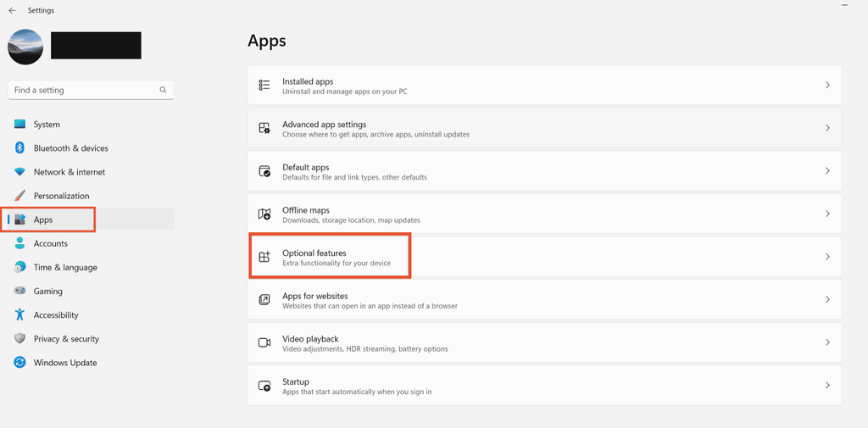The image size is (868, 428).
Task: Open System settings in sidebar
Action: (x=47, y=125)
